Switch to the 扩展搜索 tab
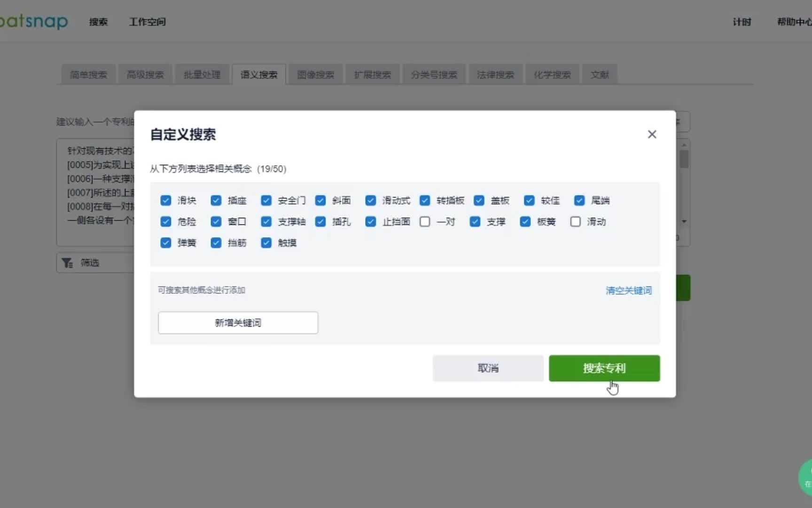The width and height of the screenshot is (812, 508). (x=373, y=75)
